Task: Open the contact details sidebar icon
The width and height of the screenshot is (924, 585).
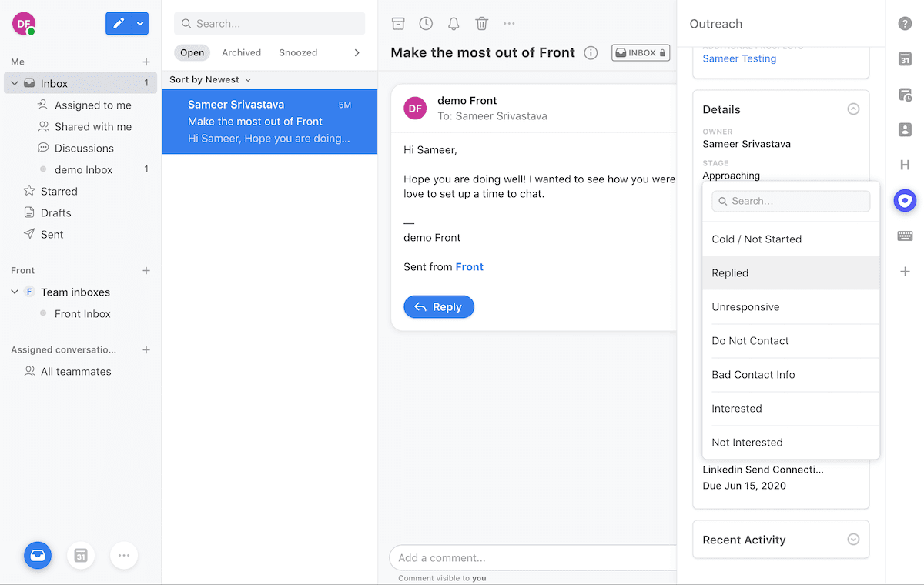Action: [905, 129]
